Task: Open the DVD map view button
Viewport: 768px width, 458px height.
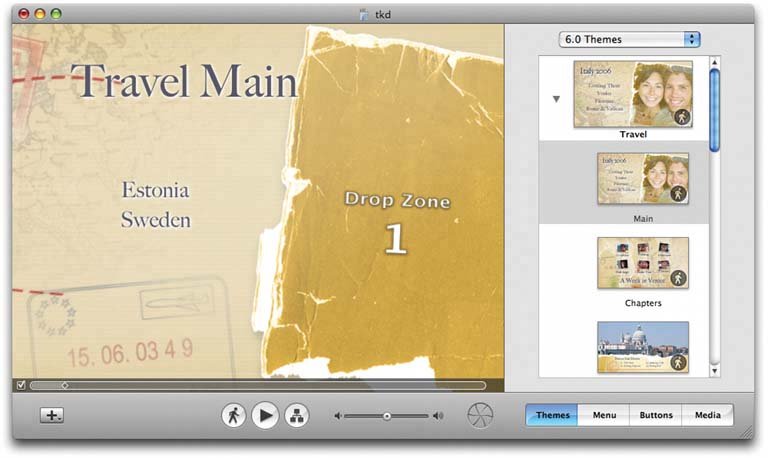Action: [297, 416]
